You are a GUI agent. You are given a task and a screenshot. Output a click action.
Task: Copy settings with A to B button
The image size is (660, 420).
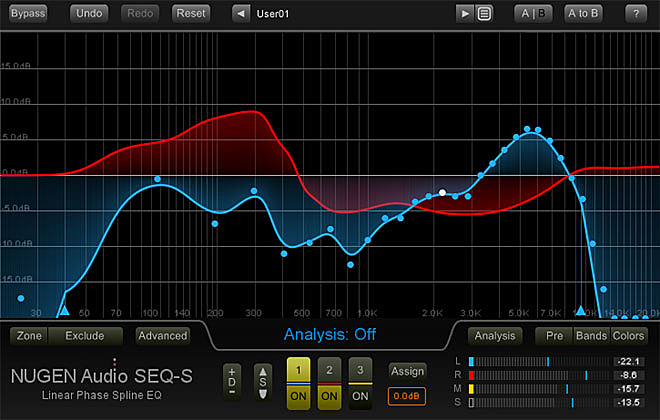coord(583,13)
